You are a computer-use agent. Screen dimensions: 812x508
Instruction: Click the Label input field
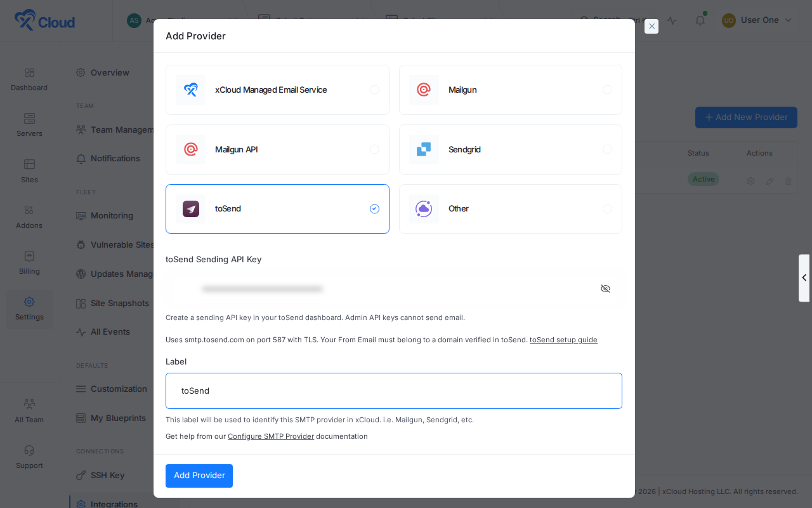394,391
